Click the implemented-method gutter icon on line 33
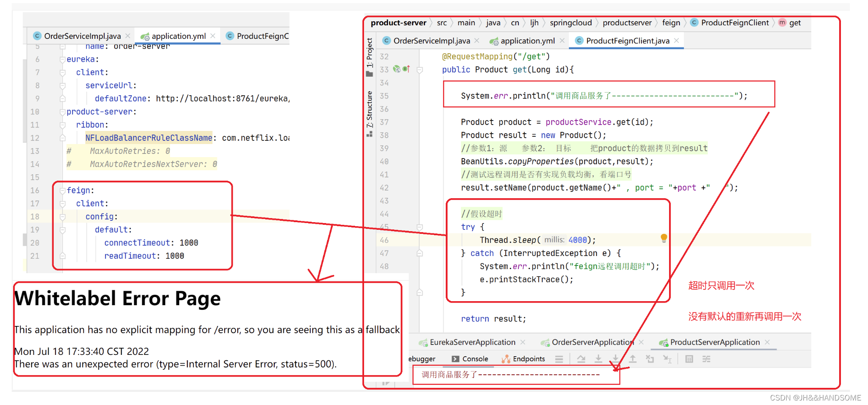The height and width of the screenshot is (405, 868). (406, 69)
